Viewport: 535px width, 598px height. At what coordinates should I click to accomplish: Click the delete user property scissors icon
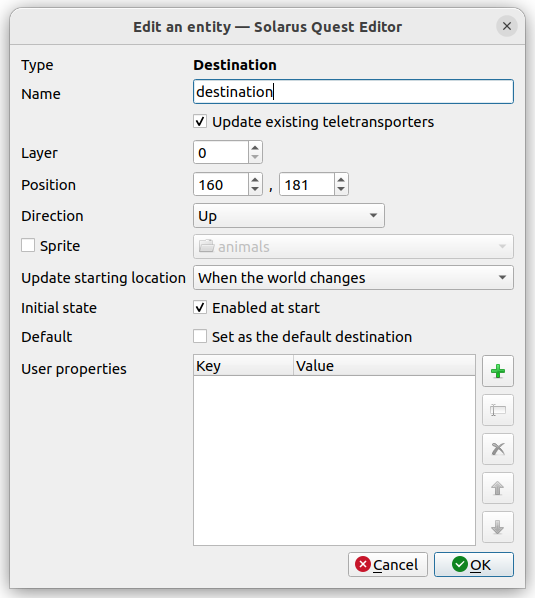(x=498, y=449)
